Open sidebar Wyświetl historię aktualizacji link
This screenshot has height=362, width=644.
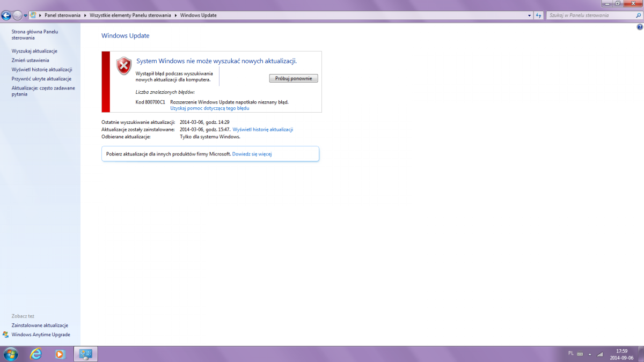click(x=42, y=69)
